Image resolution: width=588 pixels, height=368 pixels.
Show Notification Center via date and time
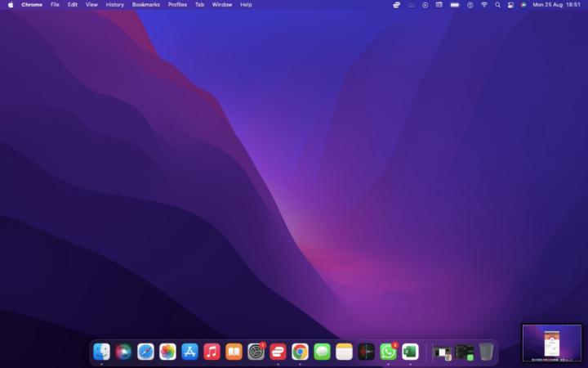556,5
